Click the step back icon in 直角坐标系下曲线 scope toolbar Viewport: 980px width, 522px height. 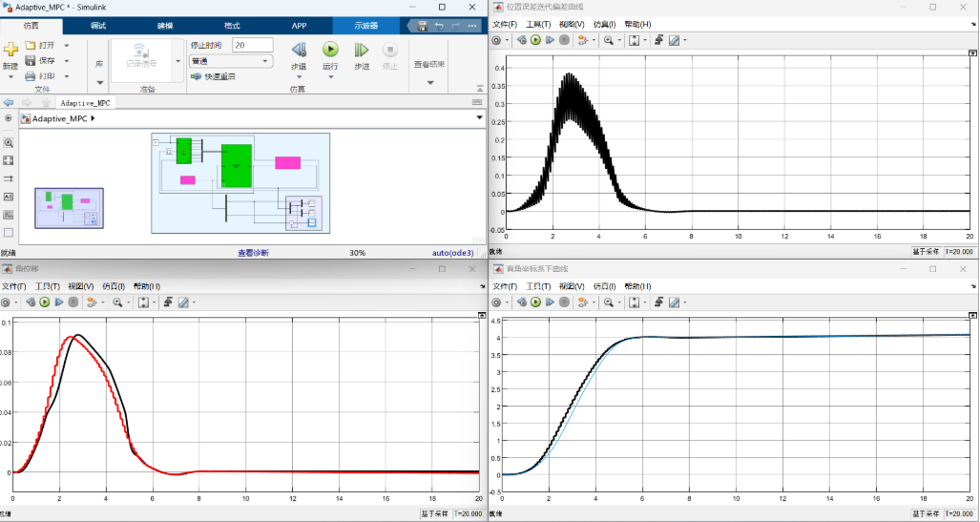[522, 303]
